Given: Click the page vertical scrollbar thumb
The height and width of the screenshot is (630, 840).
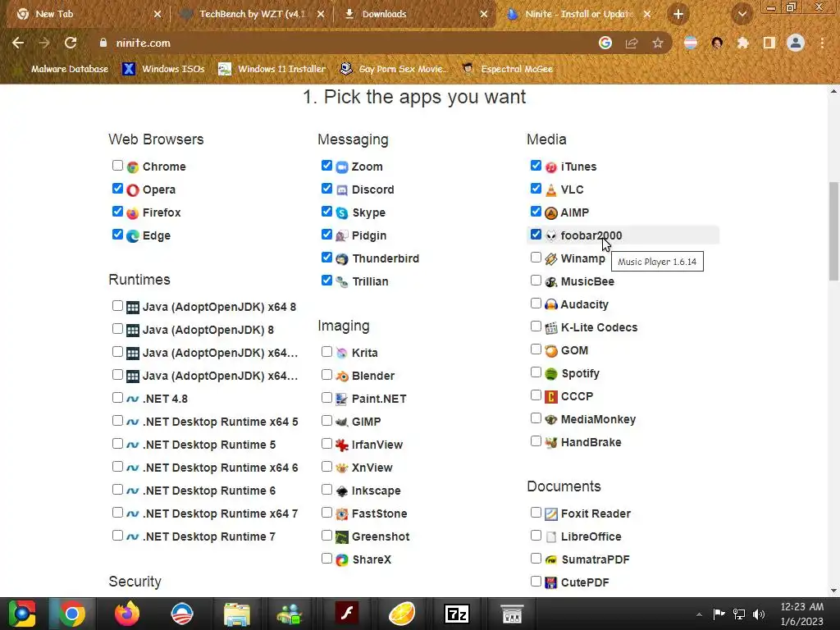Looking at the screenshot, I should pos(833,231).
